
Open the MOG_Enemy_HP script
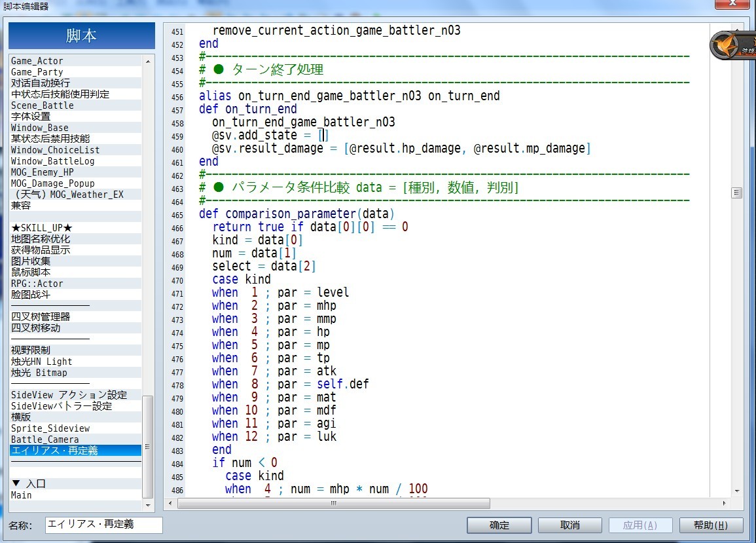pyautogui.click(x=76, y=172)
